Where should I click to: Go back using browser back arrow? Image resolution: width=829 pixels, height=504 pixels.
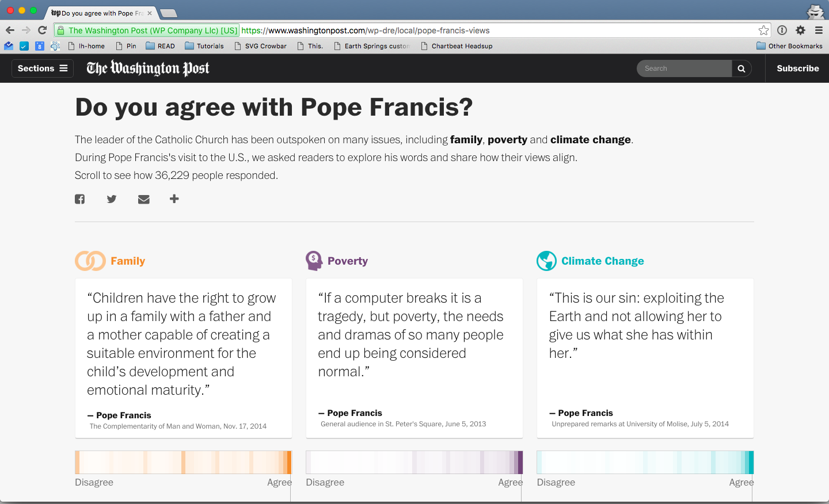10,30
